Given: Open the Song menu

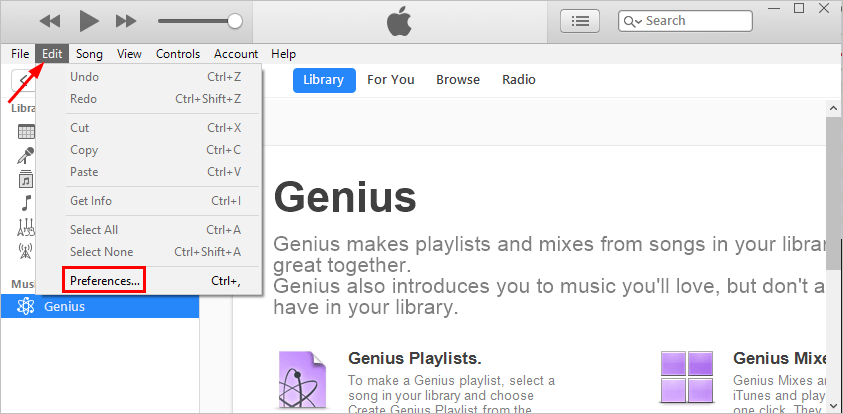Looking at the screenshot, I should [x=89, y=54].
